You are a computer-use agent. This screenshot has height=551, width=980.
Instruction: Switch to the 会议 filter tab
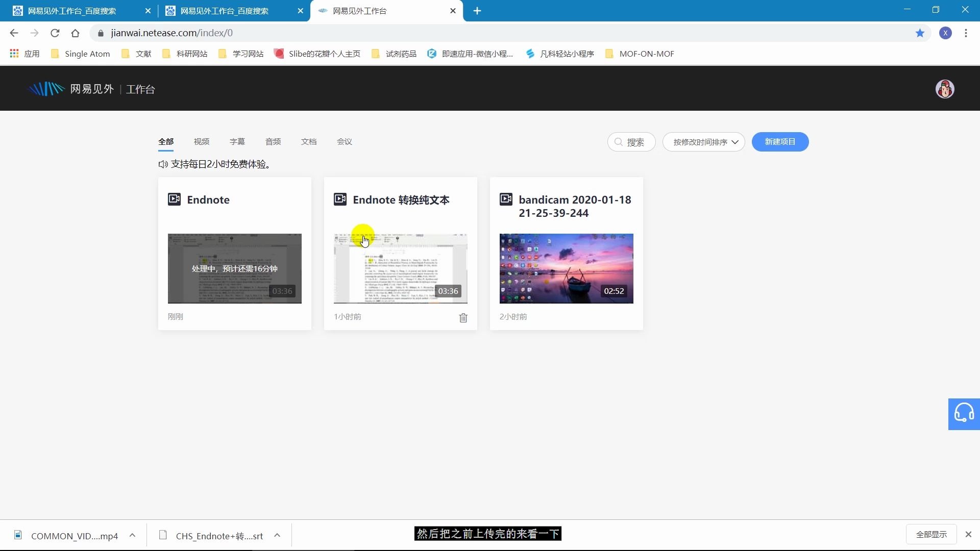pyautogui.click(x=345, y=142)
